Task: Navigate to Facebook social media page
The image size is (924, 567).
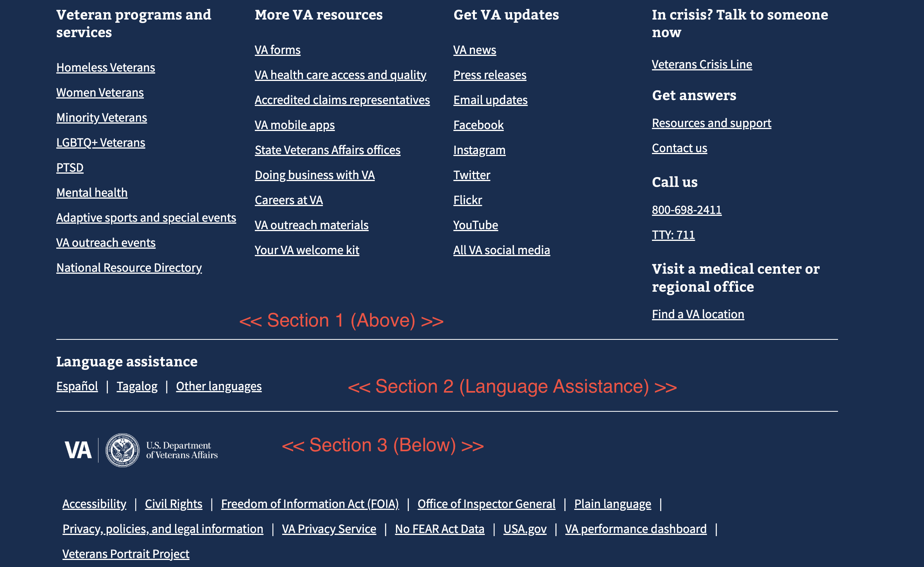Action: point(478,125)
